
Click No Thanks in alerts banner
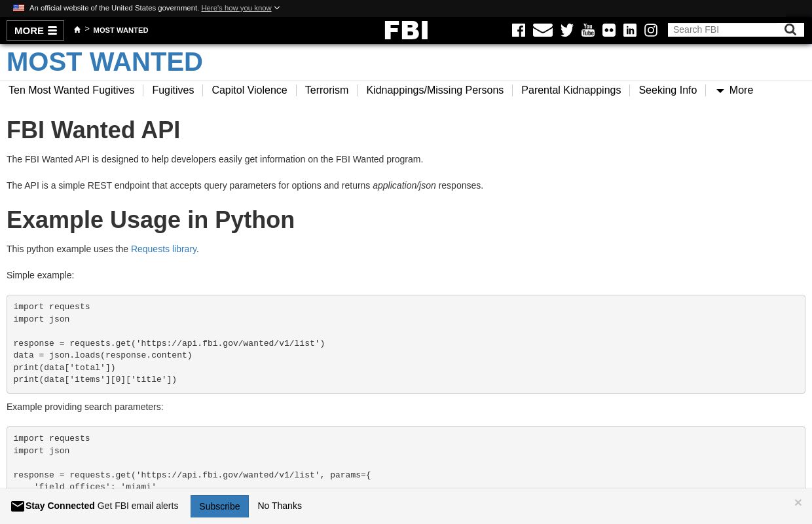point(280,506)
